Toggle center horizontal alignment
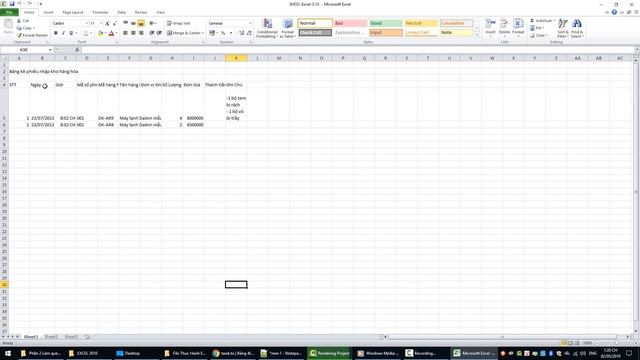Screen dimensions: 640x360 click(133, 33)
